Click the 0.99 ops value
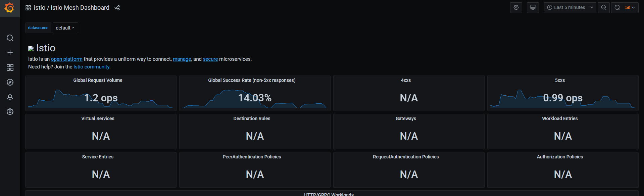644x196 pixels. click(563, 98)
